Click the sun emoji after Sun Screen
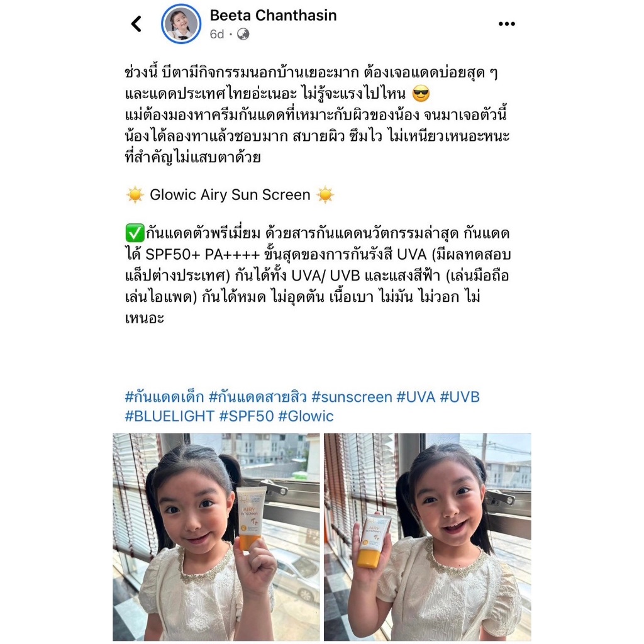Image resolution: width=644 pixels, height=644 pixels. [325, 195]
